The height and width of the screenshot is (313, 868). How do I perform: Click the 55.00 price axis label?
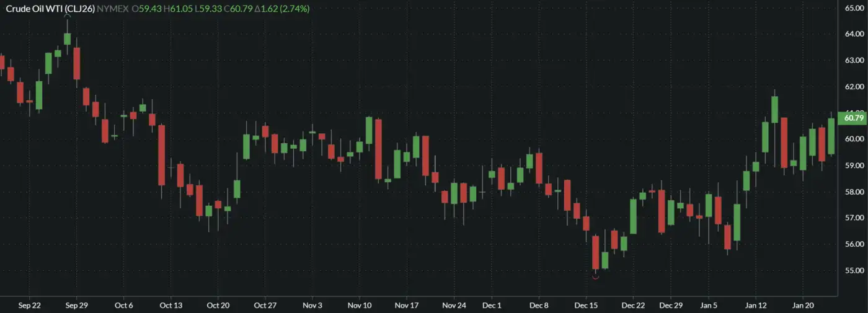pos(854,271)
